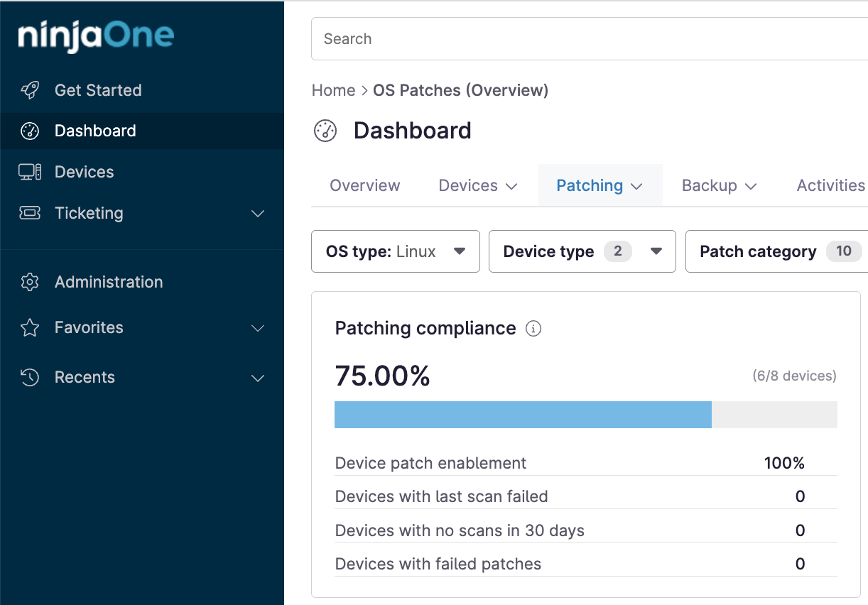Click the Favorites star icon

[30, 327]
